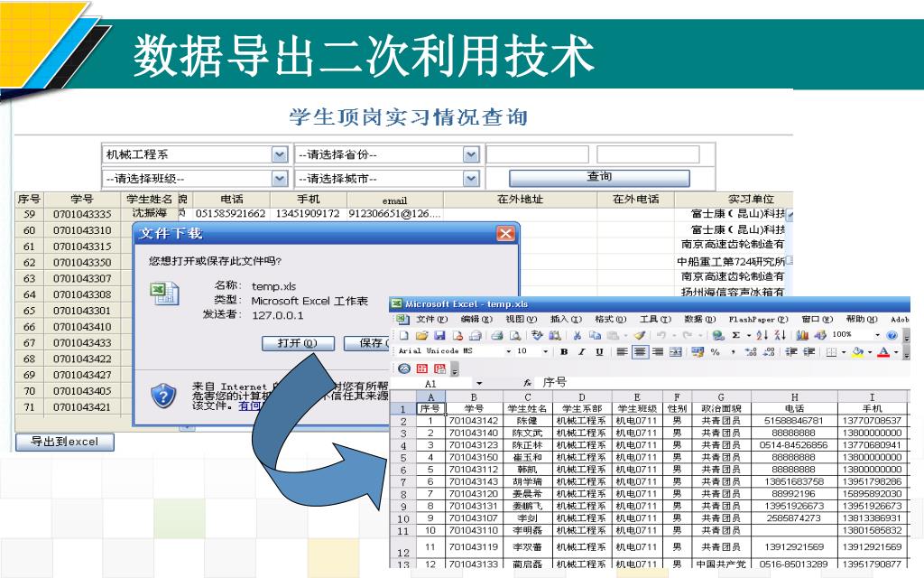Screen dimensions: 924x578
Task: Click the Spelling check icon
Action: [x=537, y=335]
